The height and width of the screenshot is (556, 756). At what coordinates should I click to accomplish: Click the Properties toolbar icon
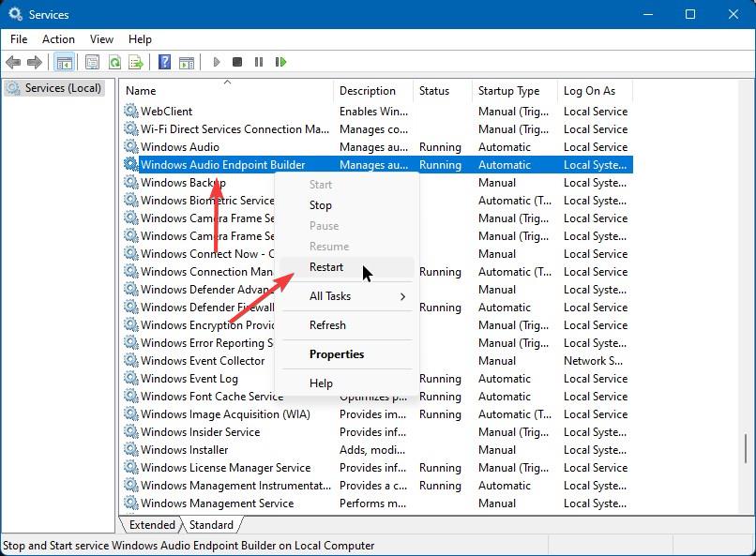click(x=91, y=62)
